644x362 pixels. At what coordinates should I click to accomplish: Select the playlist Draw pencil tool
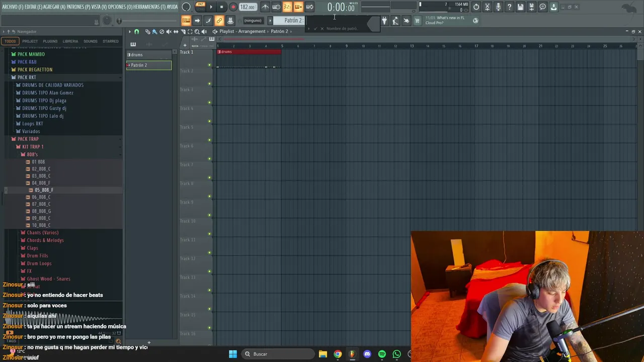point(147,31)
